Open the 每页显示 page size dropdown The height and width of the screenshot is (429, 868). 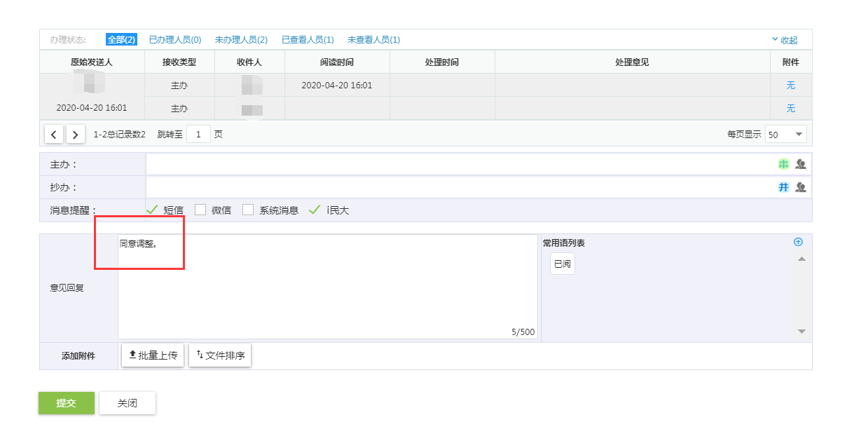(x=786, y=134)
